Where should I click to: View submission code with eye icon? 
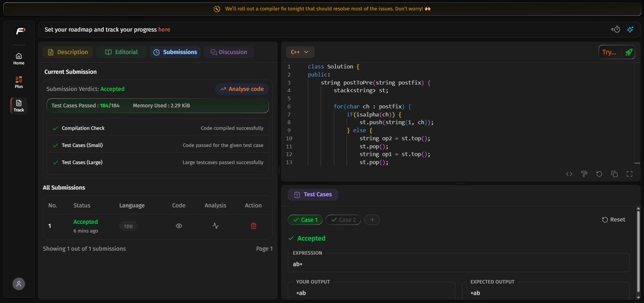tap(179, 226)
